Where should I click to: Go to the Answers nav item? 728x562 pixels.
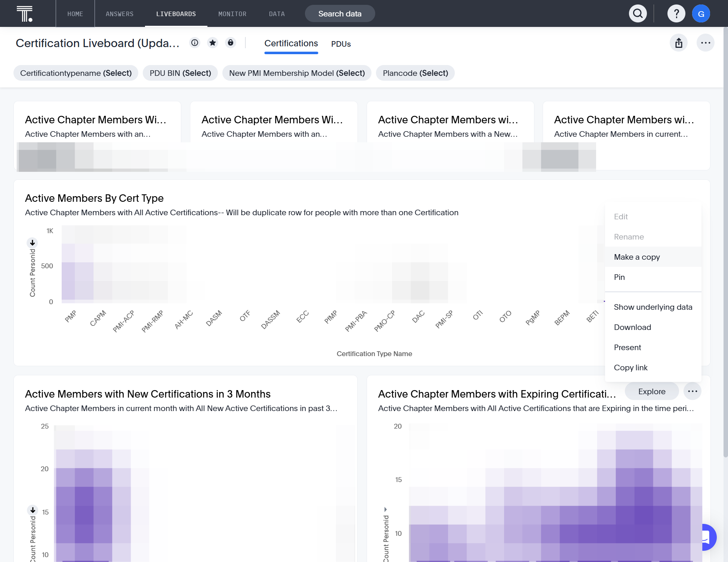(x=120, y=14)
